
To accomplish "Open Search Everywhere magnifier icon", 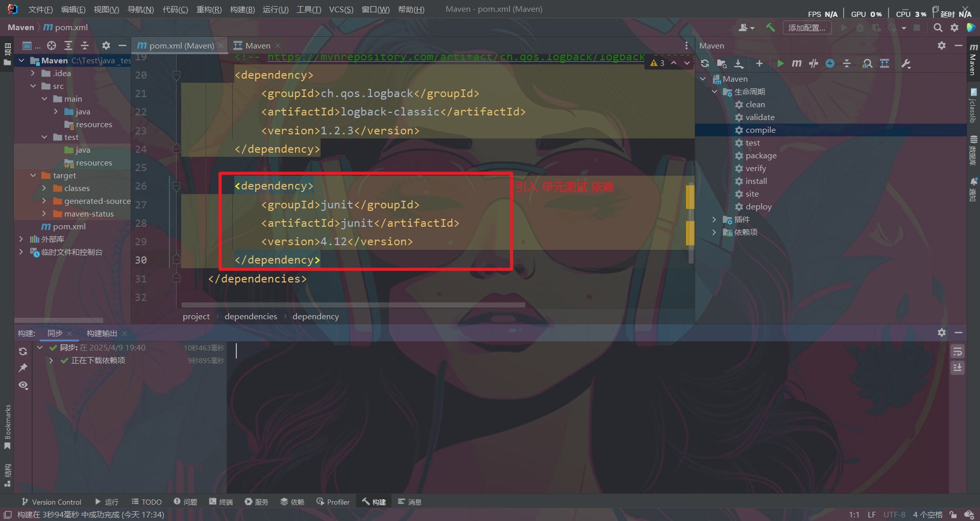I will pyautogui.click(x=938, y=28).
